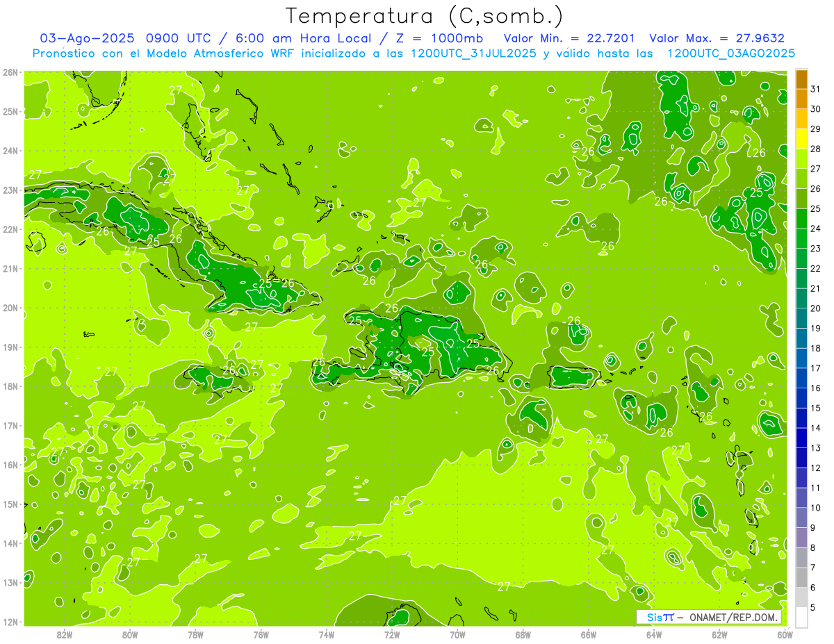Image resolution: width=834 pixels, height=644 pixels.
Task: Click the latitude axis label '19N'
Action: [x=10, y=347]
